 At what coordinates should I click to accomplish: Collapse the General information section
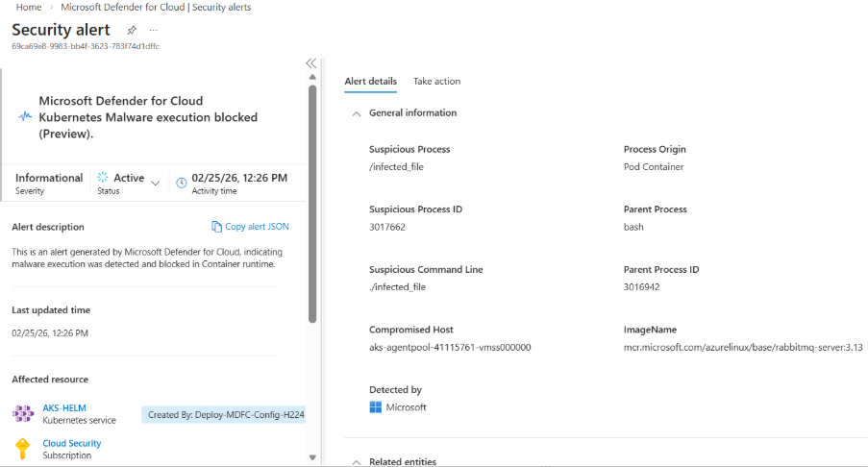[357, 113]
